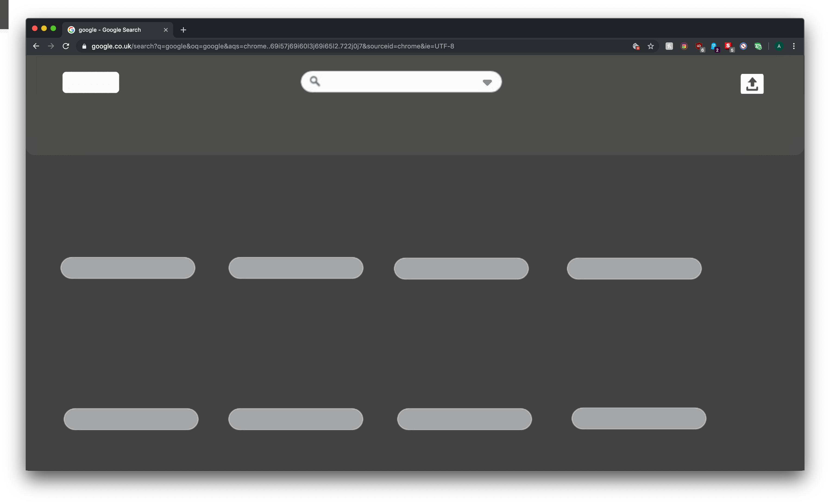The height and width of the screenshot is (504, 830).
Task: Click the upload icon button on the page
Action: 752,84
